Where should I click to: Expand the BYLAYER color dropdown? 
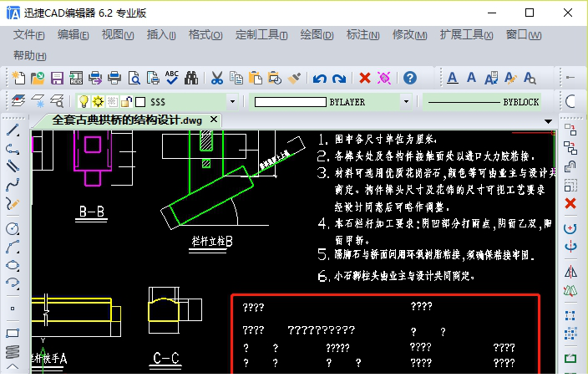(x=406, y=102)
